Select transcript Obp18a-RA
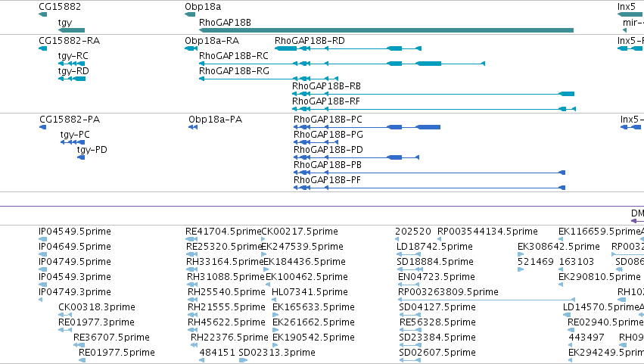The width and height of the screenshot is (644, 364). tap(212, 41)
